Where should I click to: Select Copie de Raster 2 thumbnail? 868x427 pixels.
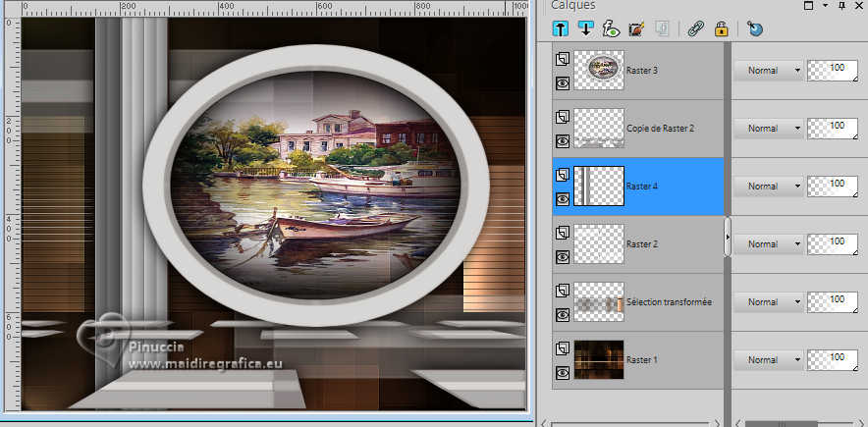coord(599,129)
